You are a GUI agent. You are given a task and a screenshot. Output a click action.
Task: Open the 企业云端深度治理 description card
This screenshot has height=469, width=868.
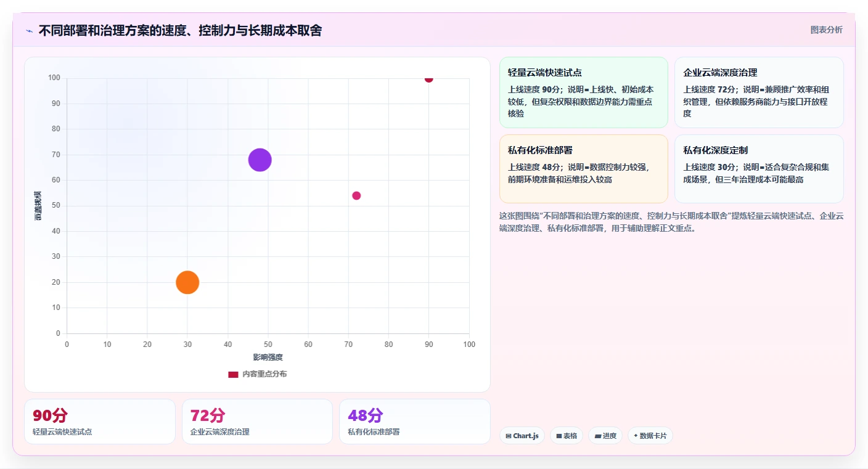click(x=759, y=92)
